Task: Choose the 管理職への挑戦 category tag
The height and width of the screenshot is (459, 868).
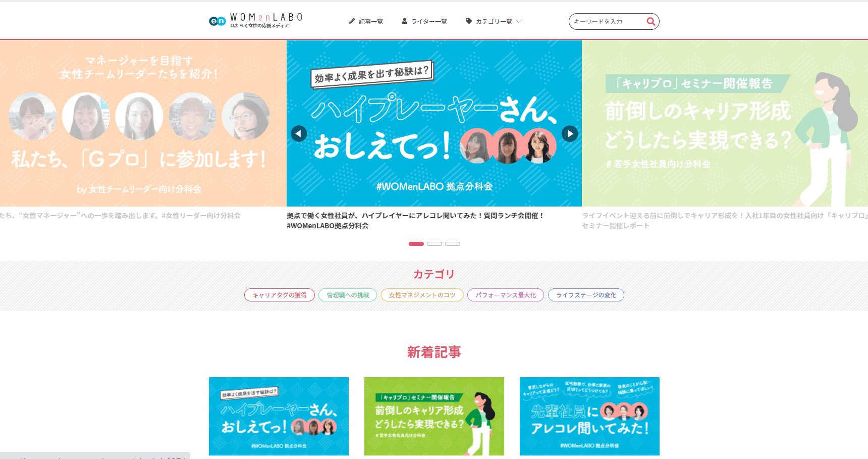Action: (x=348, y=295)
